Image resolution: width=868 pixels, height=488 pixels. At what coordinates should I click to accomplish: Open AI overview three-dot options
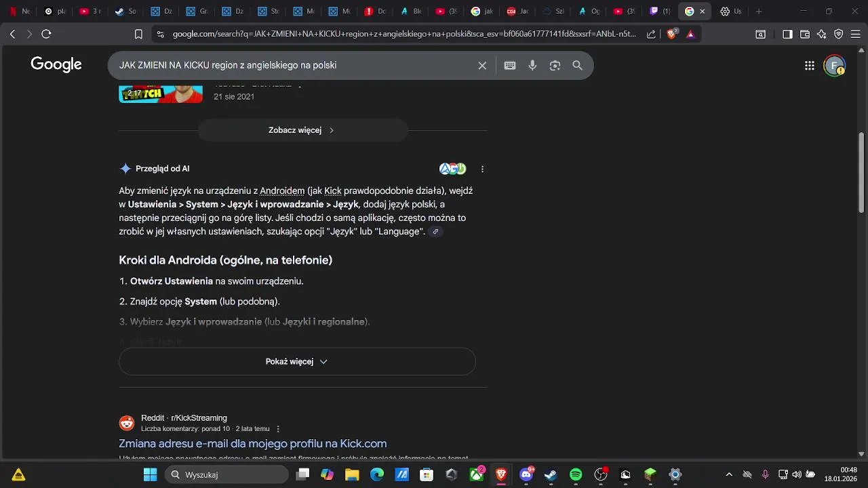(482, 169)
